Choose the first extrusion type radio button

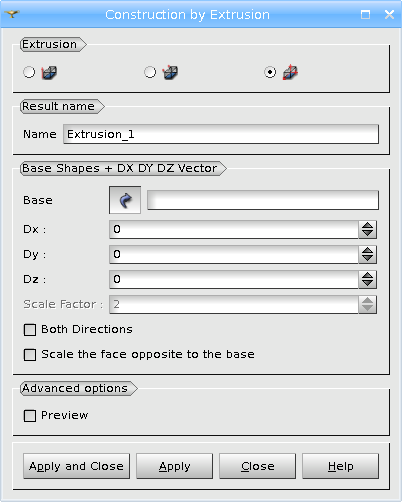[x=29, y=72]
